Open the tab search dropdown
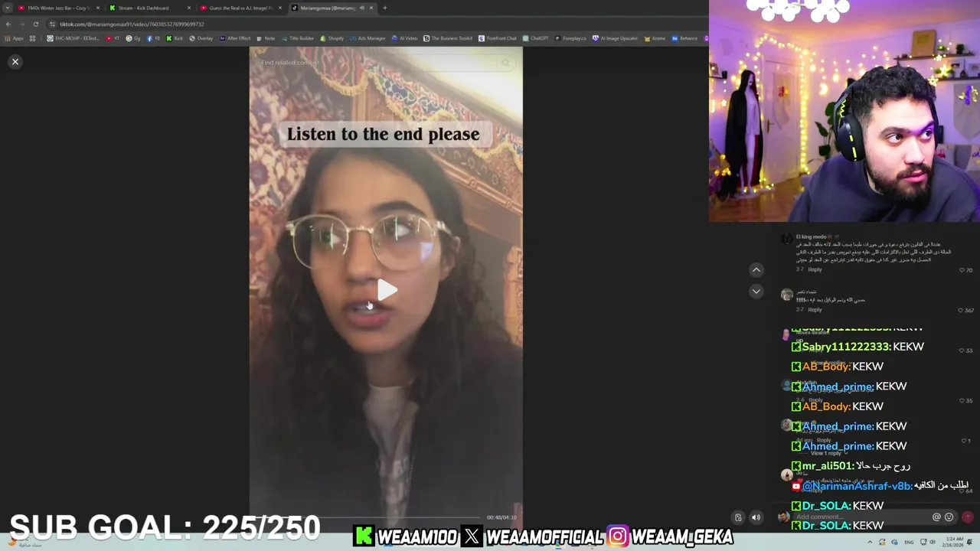The image size is (980, 551). pyautogui.click(x=7, y=8)
